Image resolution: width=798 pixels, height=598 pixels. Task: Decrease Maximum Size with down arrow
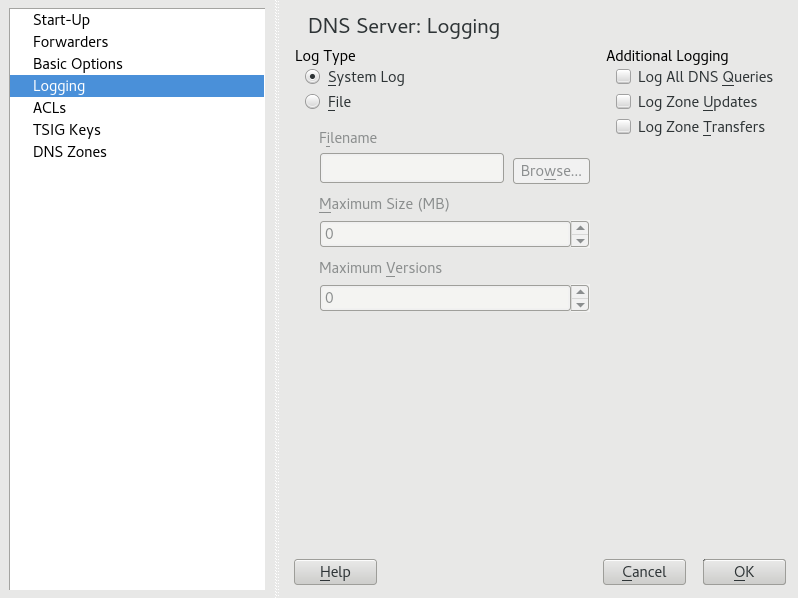[580, 240]
